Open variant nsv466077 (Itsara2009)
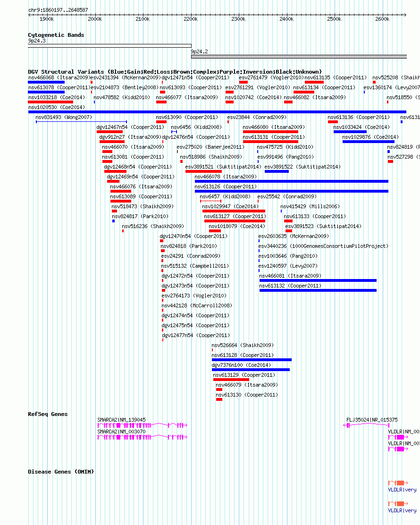Screen dimensions: 420x525 (187, 97)
